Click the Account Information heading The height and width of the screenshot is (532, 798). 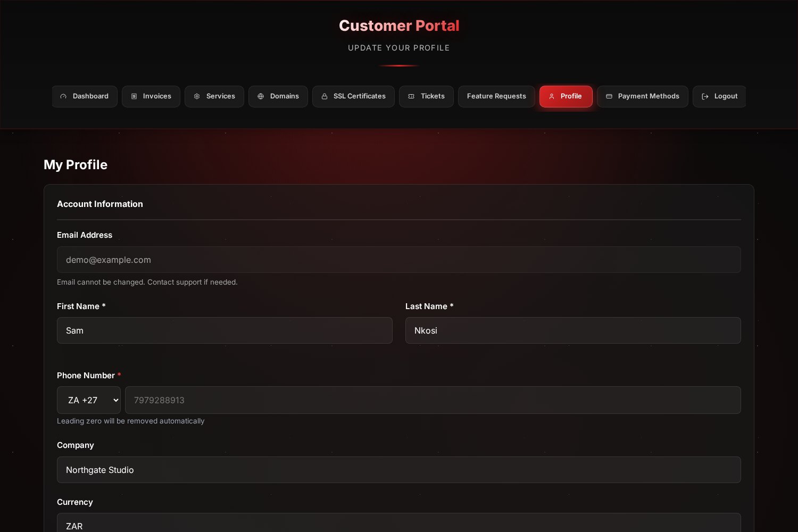(100, 204)
